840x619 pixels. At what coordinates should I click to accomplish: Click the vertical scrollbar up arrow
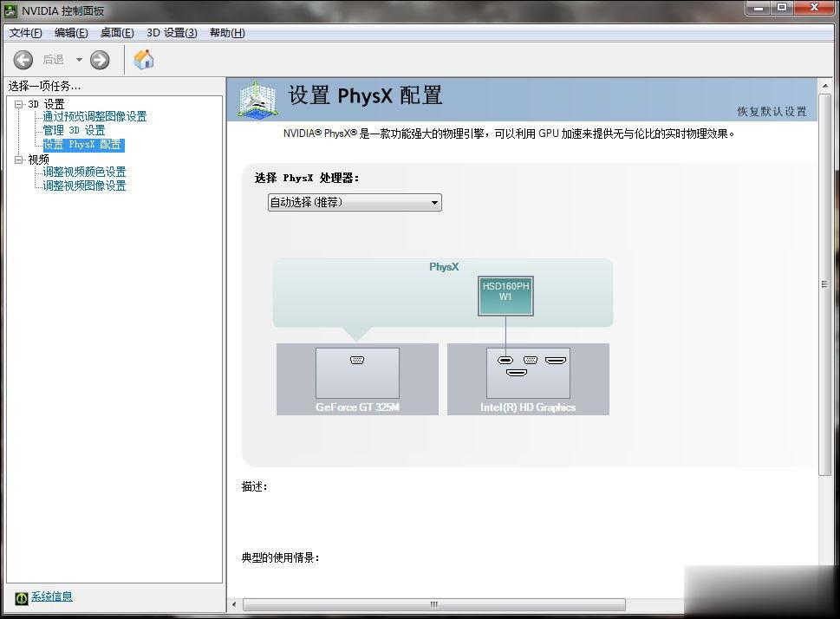click(x=825, y=86)
